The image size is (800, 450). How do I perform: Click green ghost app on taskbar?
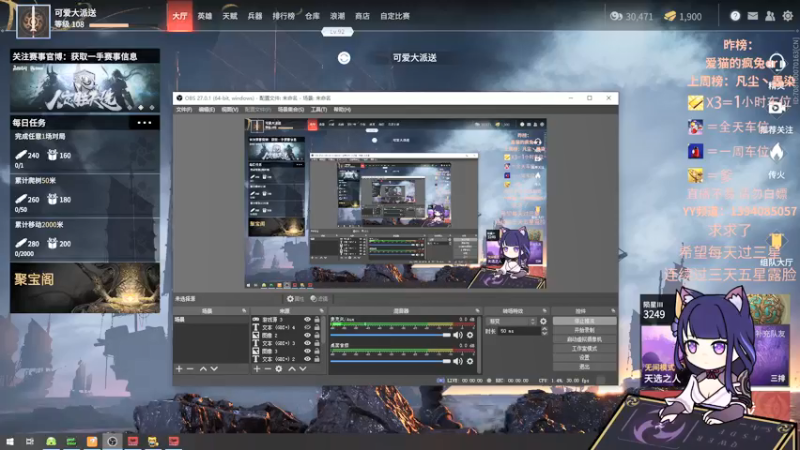tap(51, 441)
